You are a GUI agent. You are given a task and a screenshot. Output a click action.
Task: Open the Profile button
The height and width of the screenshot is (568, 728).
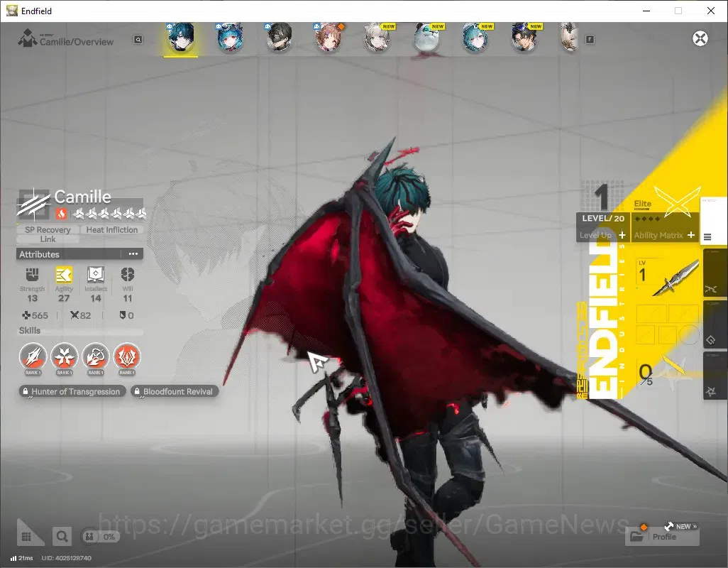pyautogui.click(x=661, y=537)
